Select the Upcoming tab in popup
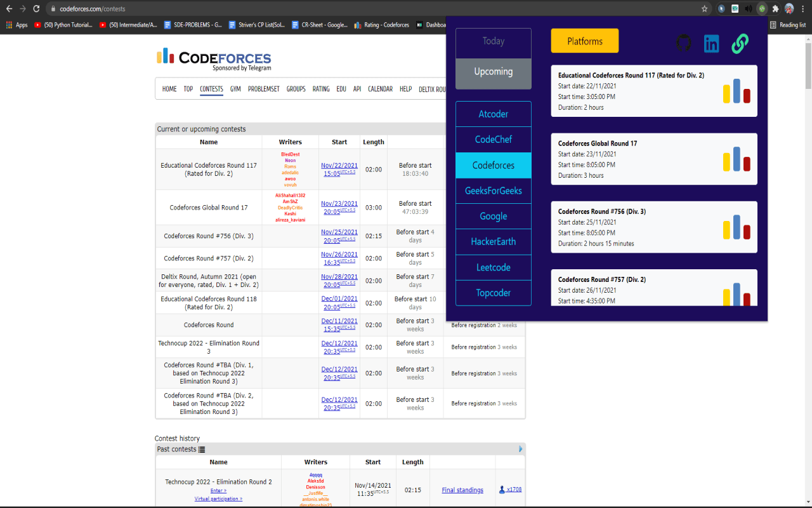Viewport: 812px width, 508px height. pyautogui.click(x=494, y=74)
